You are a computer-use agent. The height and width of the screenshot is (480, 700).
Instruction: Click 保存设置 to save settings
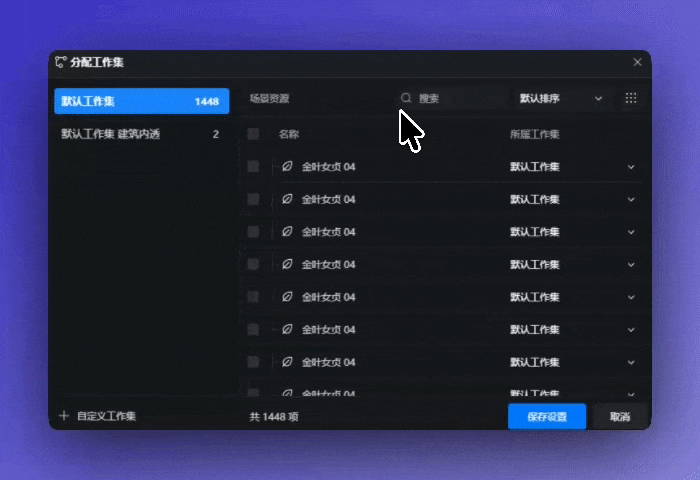pyautogui.click(x=547, y=417)
